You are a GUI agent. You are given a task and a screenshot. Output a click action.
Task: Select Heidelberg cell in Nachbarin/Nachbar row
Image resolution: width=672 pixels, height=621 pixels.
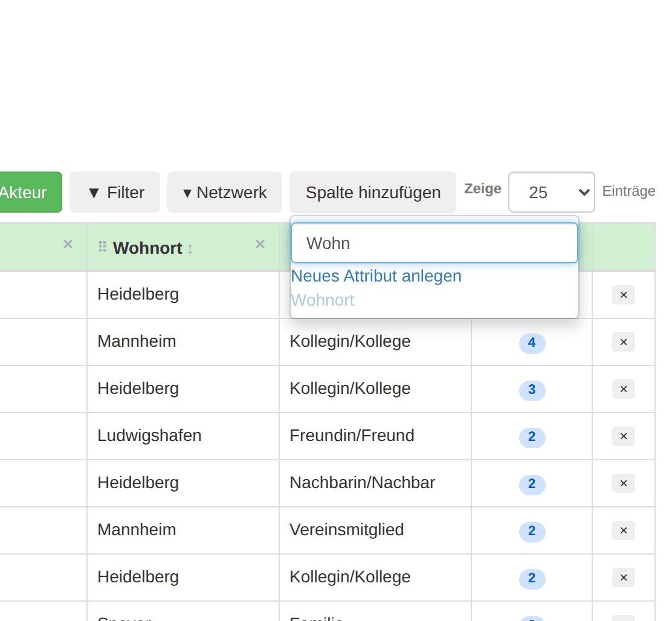point(183,483)
